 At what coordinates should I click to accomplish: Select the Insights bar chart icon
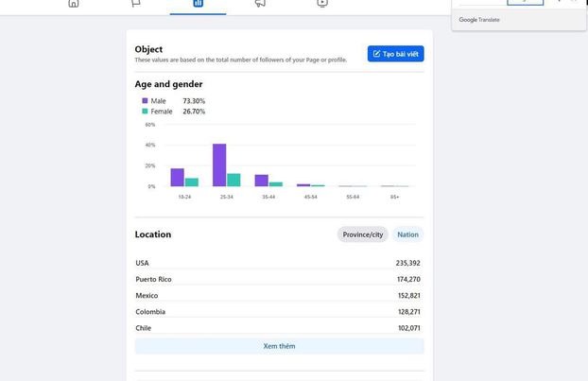point(198,3)
